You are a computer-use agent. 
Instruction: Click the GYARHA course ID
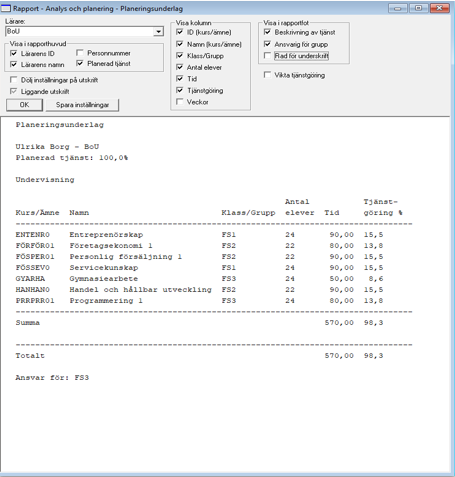30,279
